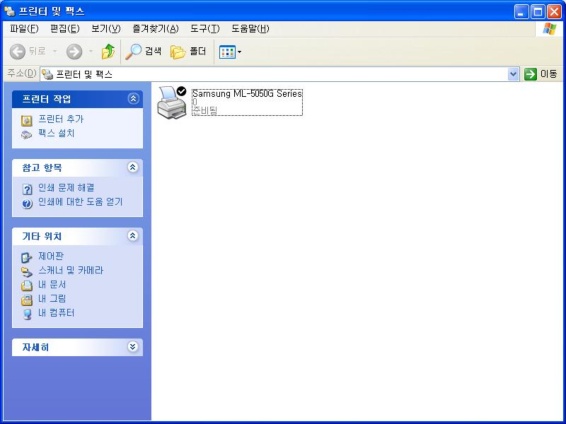Open the 검색 search magnifier tool
Image resolution: width=566 pixels, height=424 pixels.
(143, 52)
